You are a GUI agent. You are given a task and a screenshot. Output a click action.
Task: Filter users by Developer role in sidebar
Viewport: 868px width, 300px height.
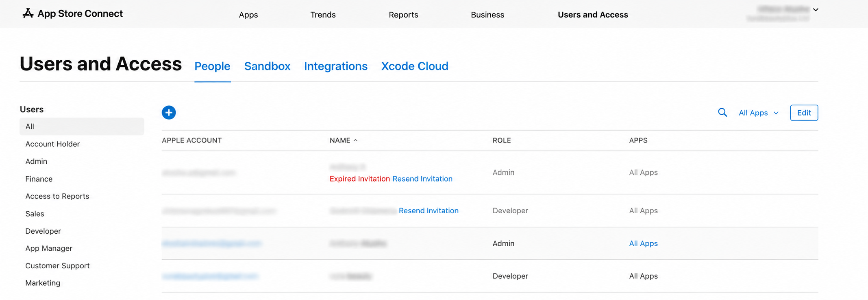pos(43,231)
